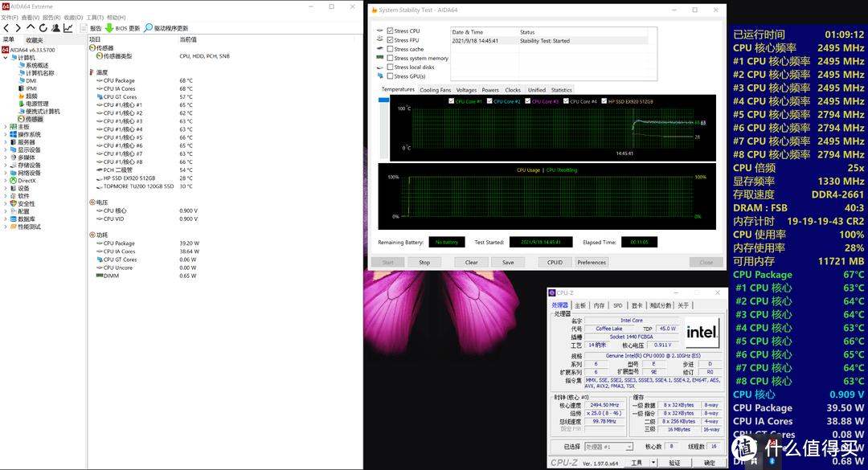The height and width of the screenshot is (470, 868).
Task: Click the user profile icon in AIDA64 toolbar
Action: pos(56,28)
